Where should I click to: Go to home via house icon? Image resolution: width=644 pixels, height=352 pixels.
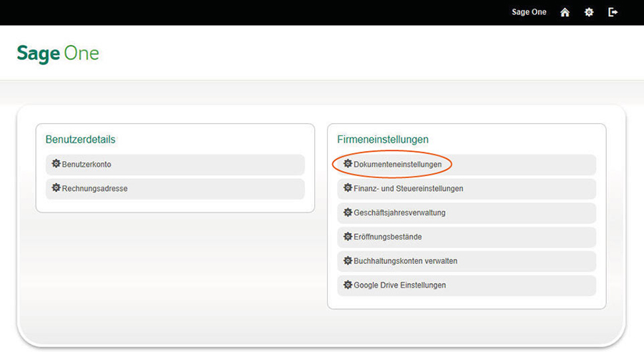[x=565, y=12]
